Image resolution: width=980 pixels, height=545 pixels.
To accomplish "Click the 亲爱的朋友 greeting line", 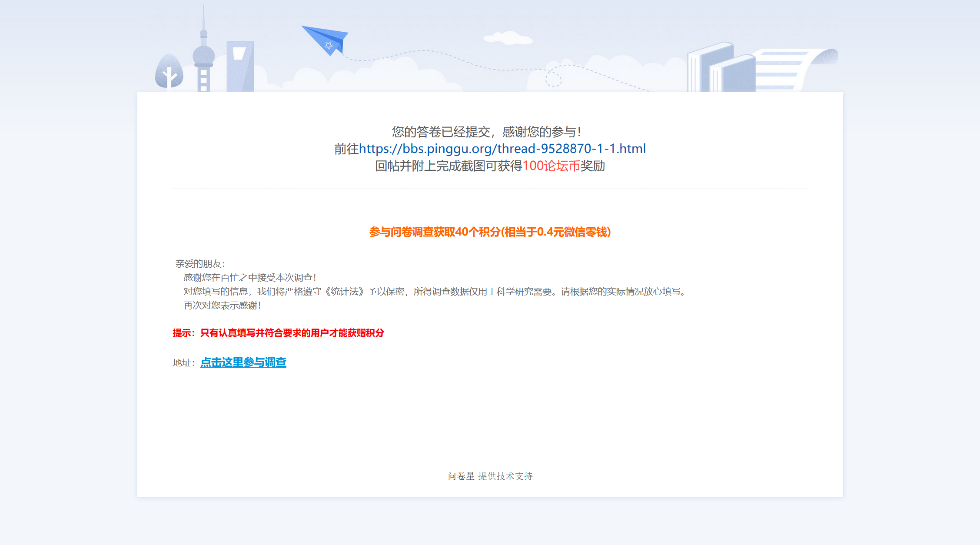I will 200,264.
